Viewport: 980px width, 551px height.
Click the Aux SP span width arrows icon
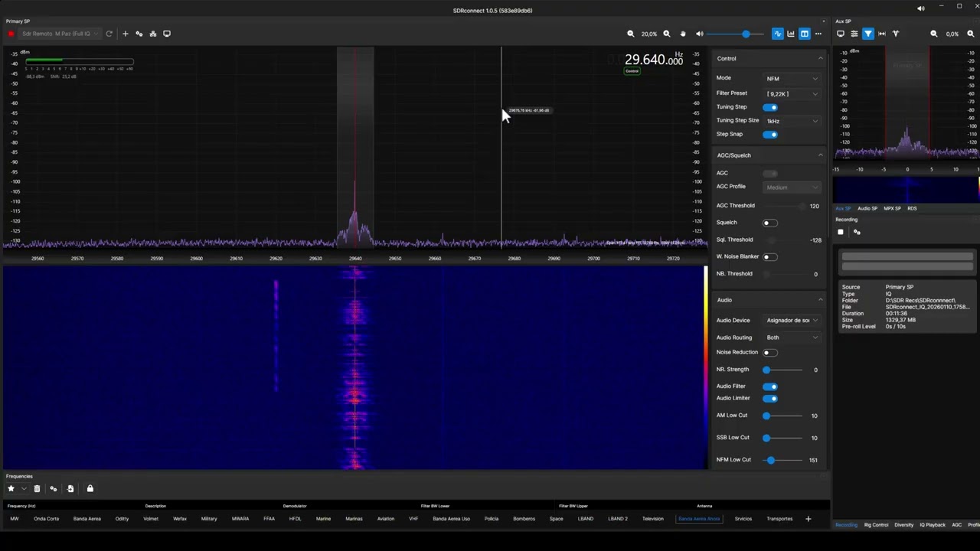click(882, 34)
